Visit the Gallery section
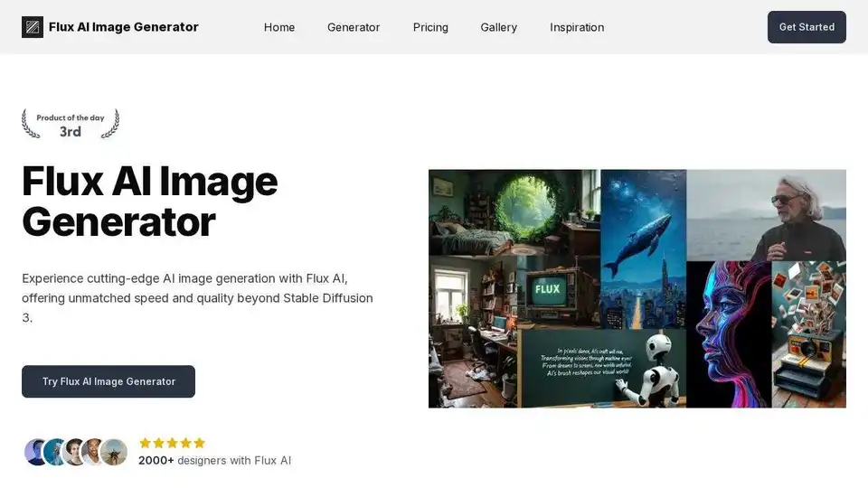 click(x=498, y=27)
